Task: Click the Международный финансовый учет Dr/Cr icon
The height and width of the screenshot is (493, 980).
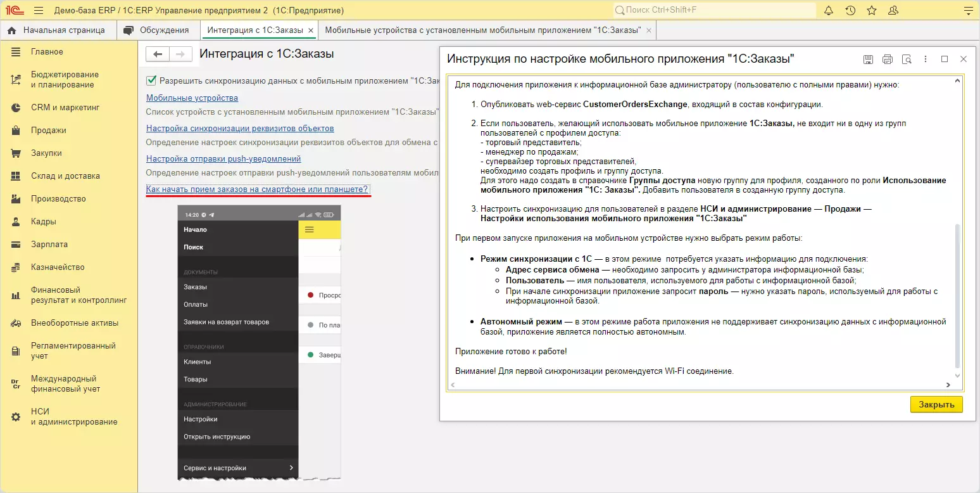Action: [x=16, y=384]
